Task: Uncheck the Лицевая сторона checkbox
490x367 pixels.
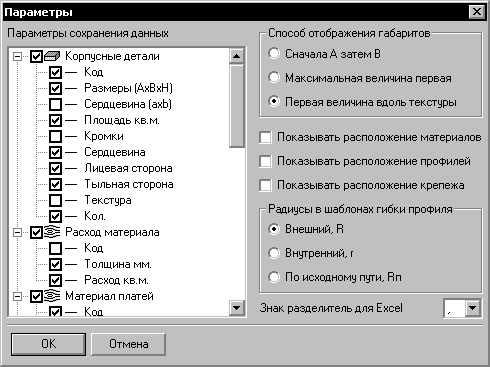Action: point(55,168)
